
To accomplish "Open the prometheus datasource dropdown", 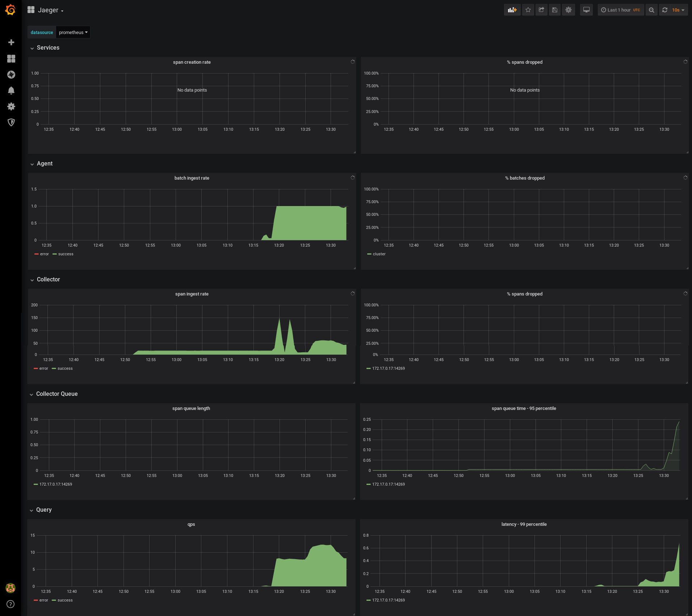I will click(x=73, y=32).
